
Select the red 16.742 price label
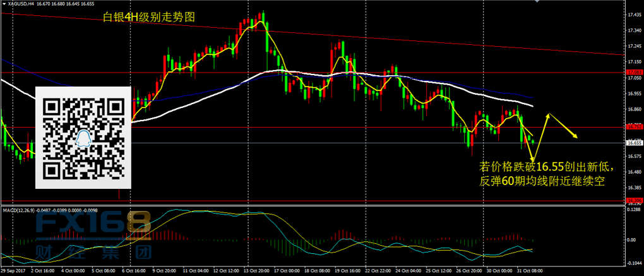[633, 127]
